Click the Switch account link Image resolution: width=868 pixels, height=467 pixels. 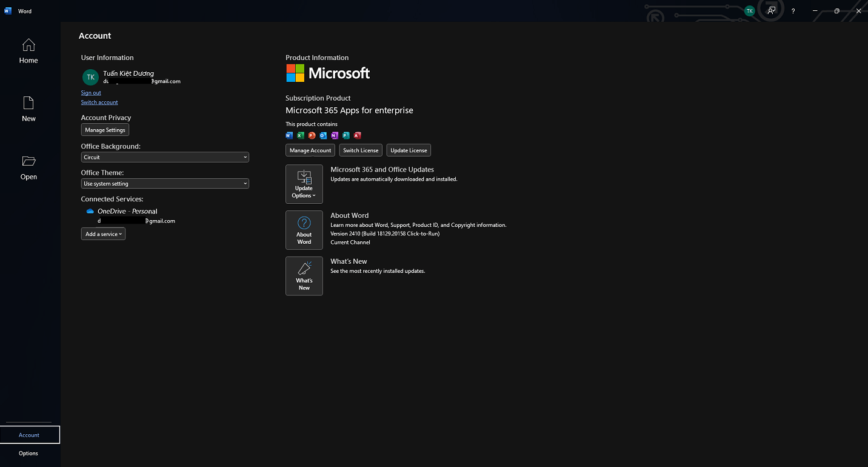pyautogui.click(x=99, y=102)
